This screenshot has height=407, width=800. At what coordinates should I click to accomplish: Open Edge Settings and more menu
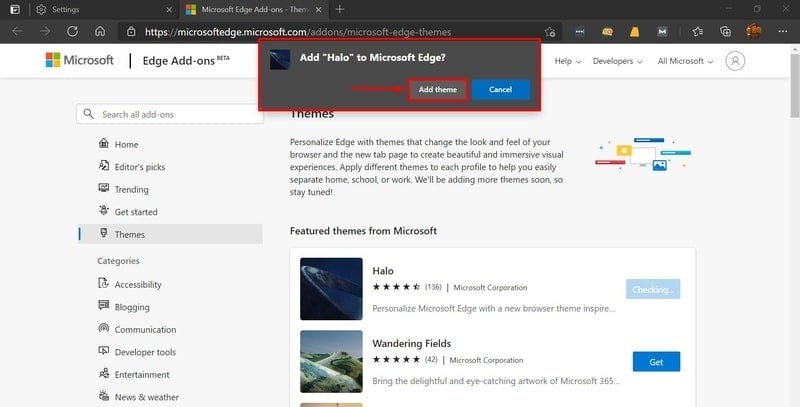click(x=783, y=32)
